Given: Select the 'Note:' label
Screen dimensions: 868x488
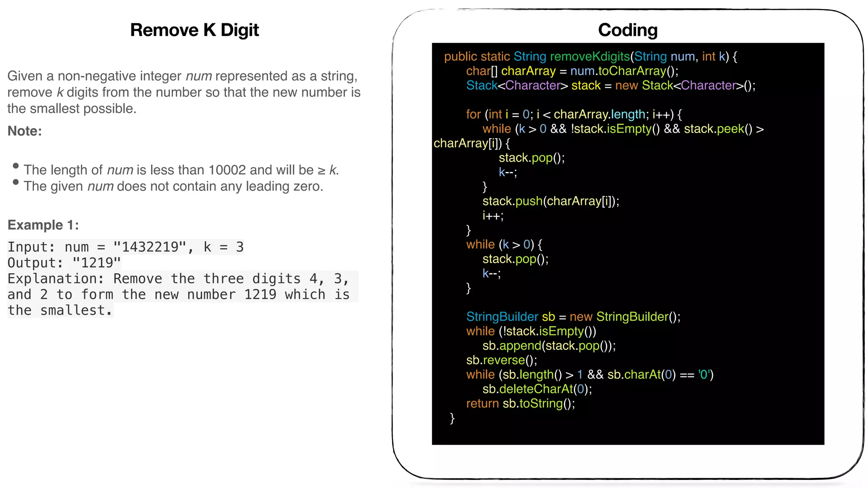Looking at the screenshot, I should (x=25, y=131).
